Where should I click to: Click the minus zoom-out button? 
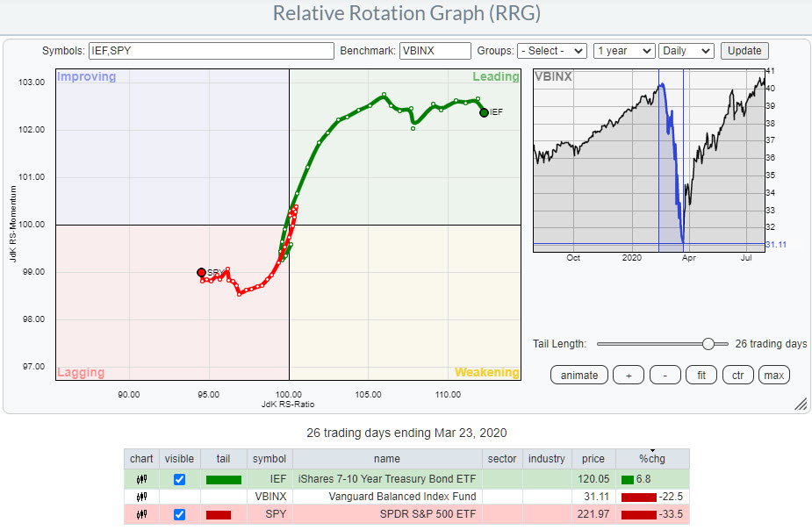point(665,375)
